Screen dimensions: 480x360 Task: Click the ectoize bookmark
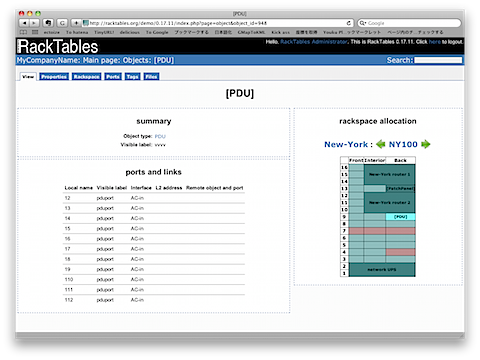point(51,32)
